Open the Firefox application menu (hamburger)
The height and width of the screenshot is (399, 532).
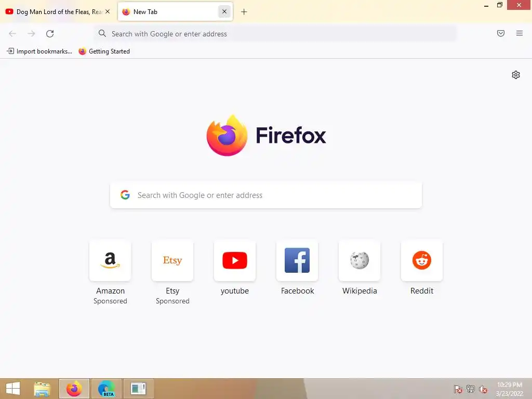click(520, 33)
